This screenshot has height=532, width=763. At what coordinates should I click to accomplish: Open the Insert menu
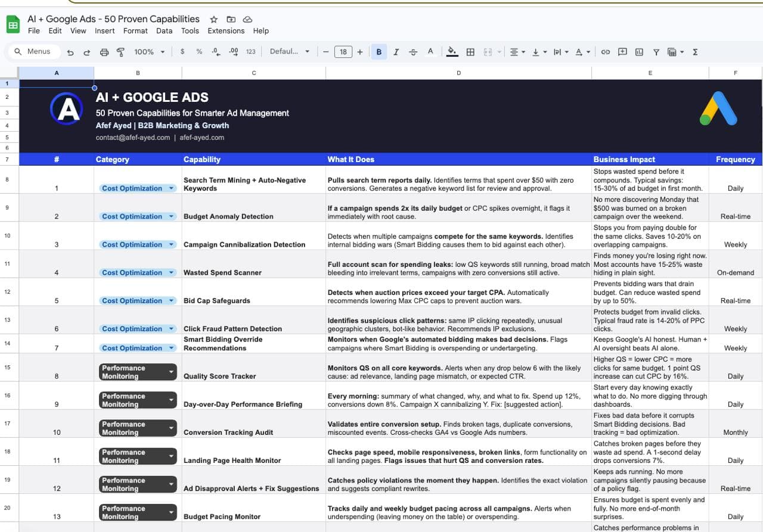(x=105, y=31)
